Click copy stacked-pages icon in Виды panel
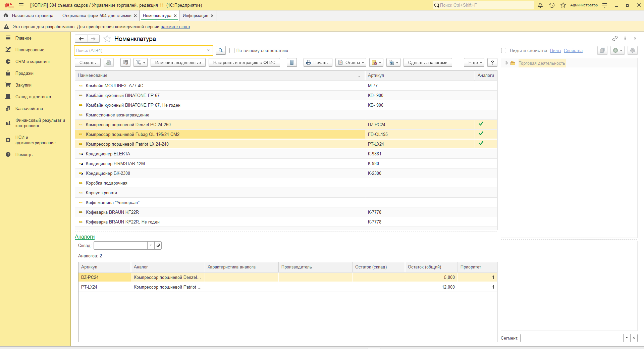The height and width of the screenshot is (349, 644). 602,50
